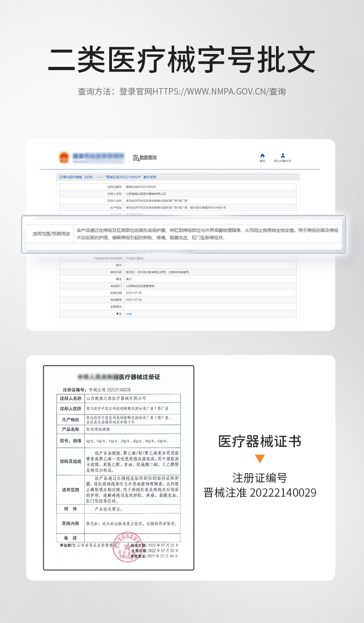Click the 医用痔疮凝胶 product name on the certificate
Image resolution: width=364 pixels, height=623 pixels.
[x=98, y=429]
